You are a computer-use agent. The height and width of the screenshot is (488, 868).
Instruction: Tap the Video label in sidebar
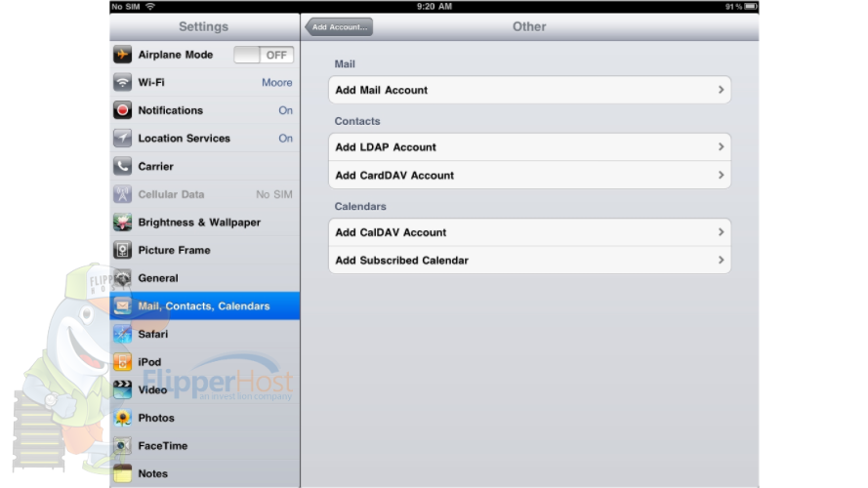click(152, 389)
